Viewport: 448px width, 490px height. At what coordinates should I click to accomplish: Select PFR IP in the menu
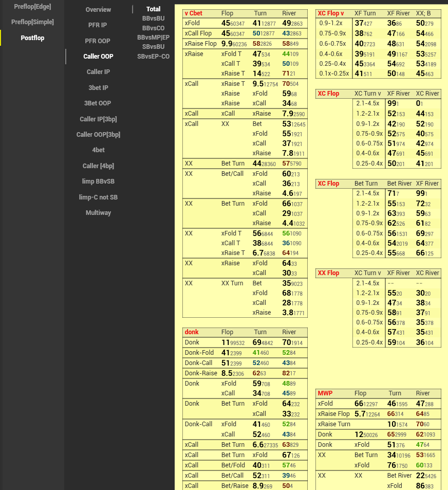98,25
